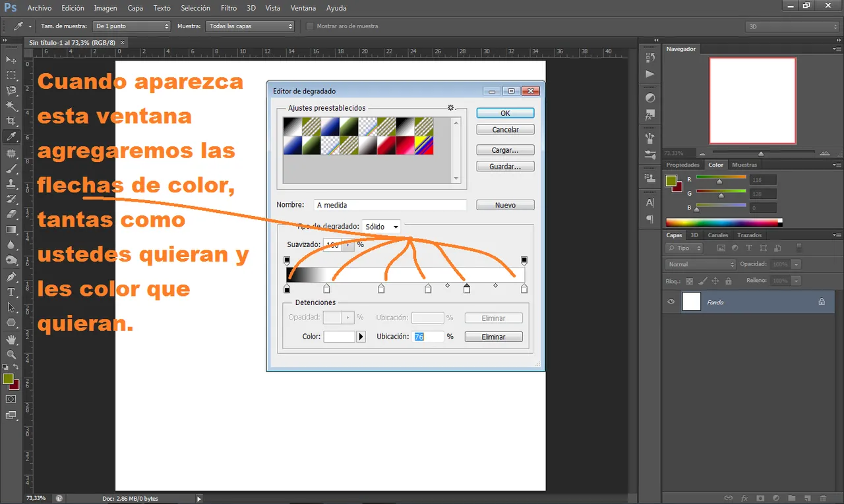Open the Actions panel play icon
844x504 pixels.
point(650,74)
